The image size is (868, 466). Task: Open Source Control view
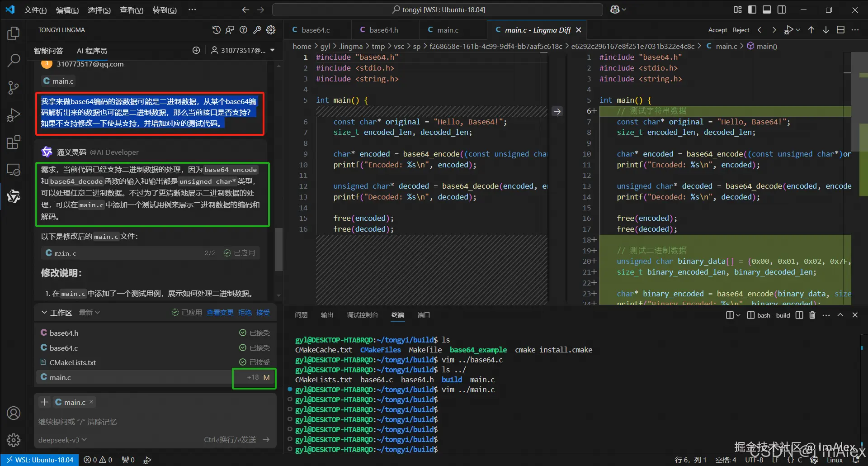point(14,88)
